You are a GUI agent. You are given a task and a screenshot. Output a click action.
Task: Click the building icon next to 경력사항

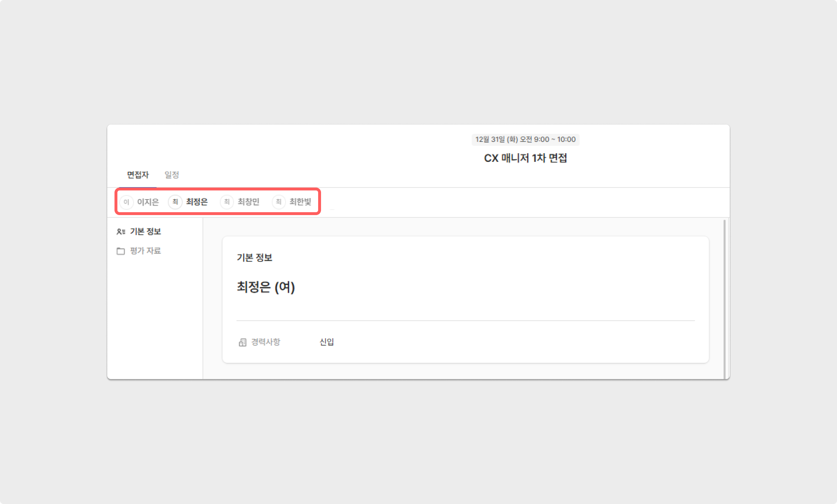coord(242,342)
